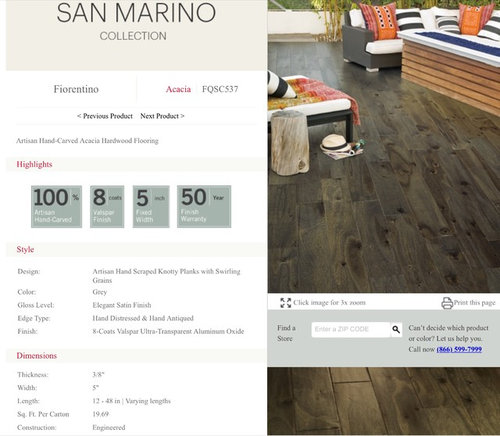Go to Next Product
Image resolution: width=500 pixels, height=436 pixels.
pos(162,116)
